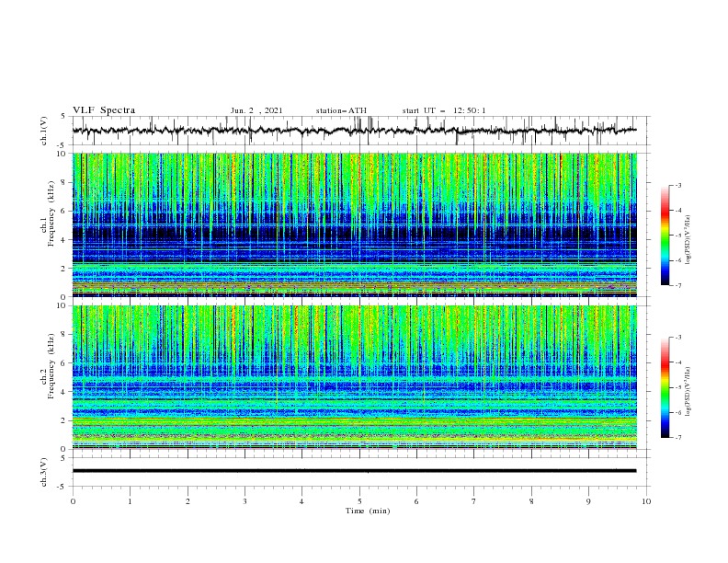Click the ch.3 flat black voltage trace
Viewport: 728px width, 563px height.
354,471
